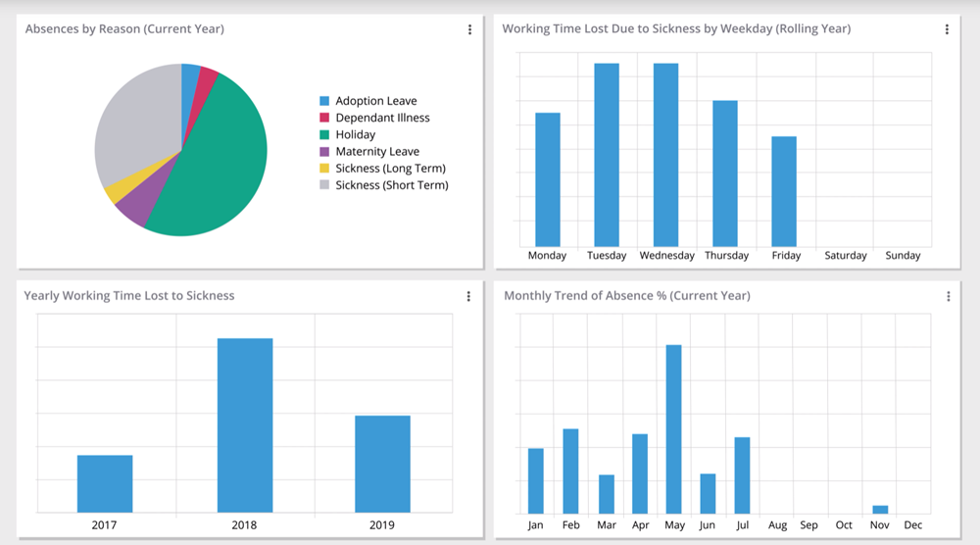Click the Monthly Trend of Absence % title
The height and width of the screenshot is (545, 980).
click(x=627, y=296)
